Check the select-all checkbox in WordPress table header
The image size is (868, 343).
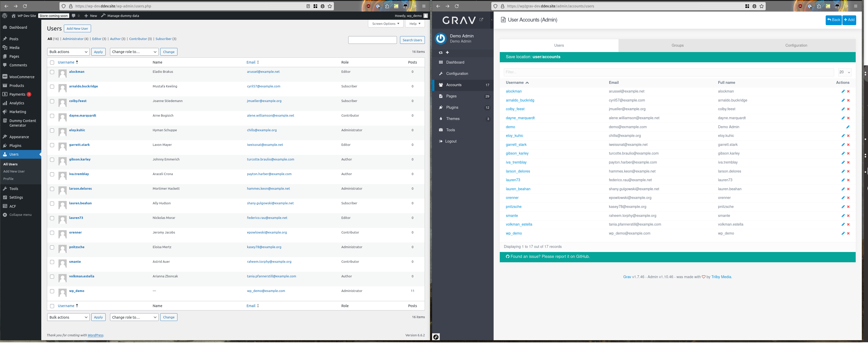pos(52,62)
